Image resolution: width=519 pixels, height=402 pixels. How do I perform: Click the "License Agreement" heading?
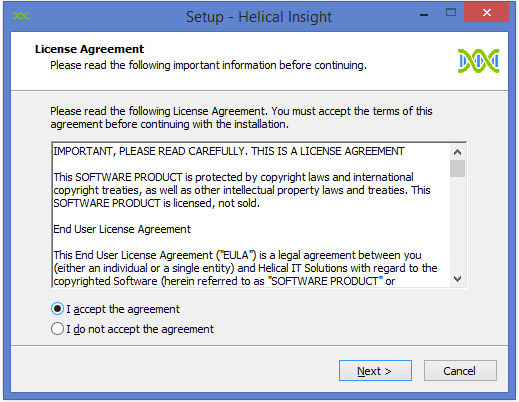(x=89, y=49)
